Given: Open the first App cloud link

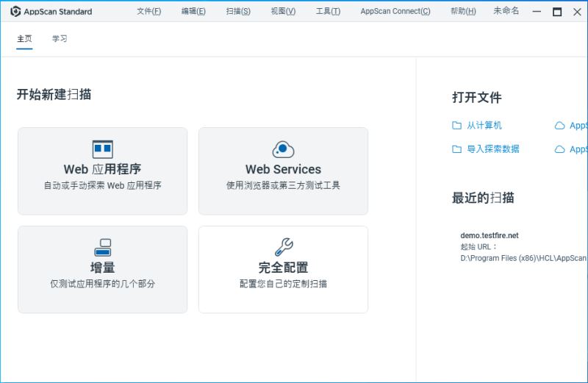Looking at the screenshot, I should pyautogui.click(x=578, y=126).
